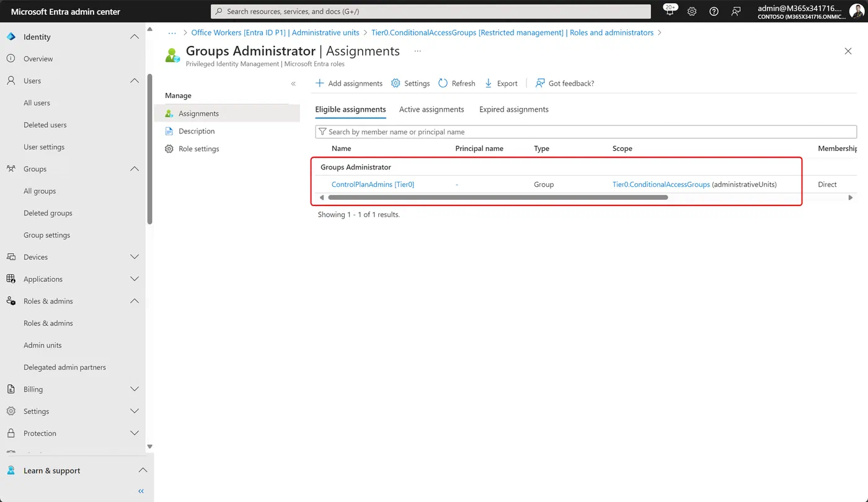
Task: Select the Eligible assignments tab
Action: [x=350, y=109]
